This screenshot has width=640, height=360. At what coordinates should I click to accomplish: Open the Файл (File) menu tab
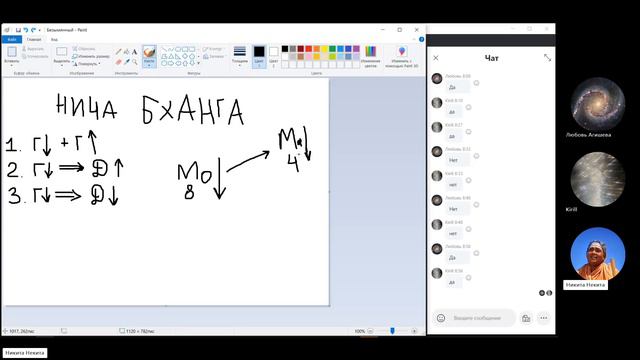click(x=12, y=40)
